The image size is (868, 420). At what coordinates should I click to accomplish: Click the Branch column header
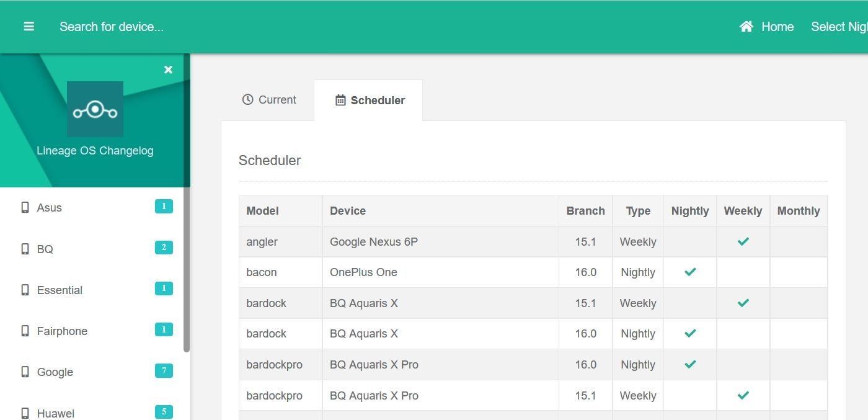[x=586, y=211]
